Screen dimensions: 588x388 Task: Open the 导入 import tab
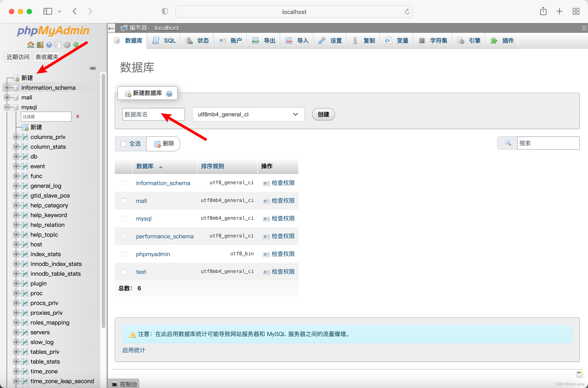[x=296, y=41]
